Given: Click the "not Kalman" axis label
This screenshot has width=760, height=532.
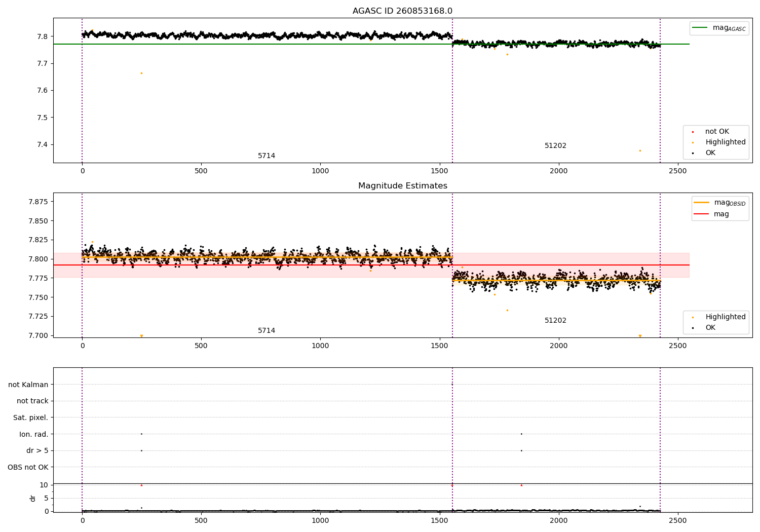Looking at the screenshot, I should coord(28,385).
